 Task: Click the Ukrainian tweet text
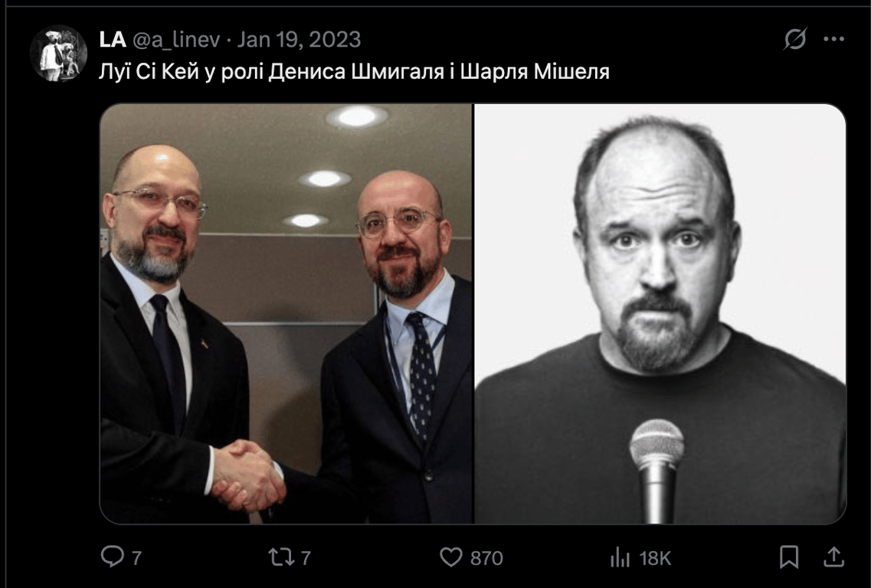click(x=355, y=72)
